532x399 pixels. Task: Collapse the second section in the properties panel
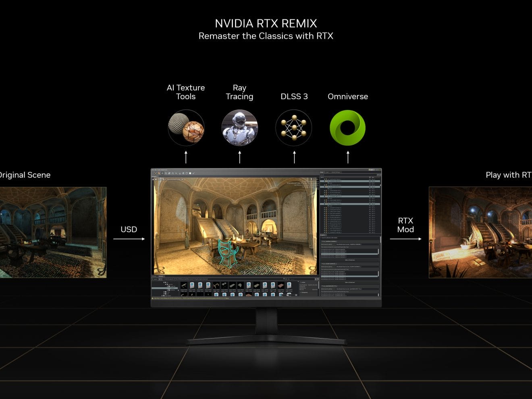click(322, 264)
